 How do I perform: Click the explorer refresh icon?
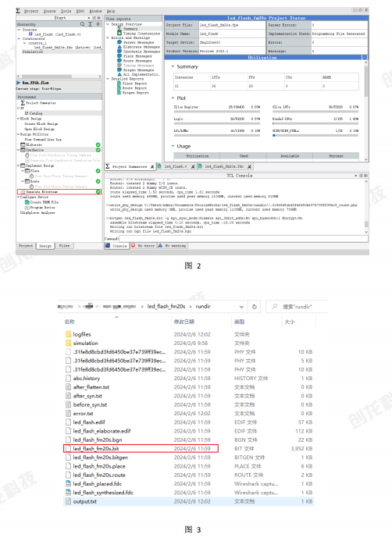(255, 306)
